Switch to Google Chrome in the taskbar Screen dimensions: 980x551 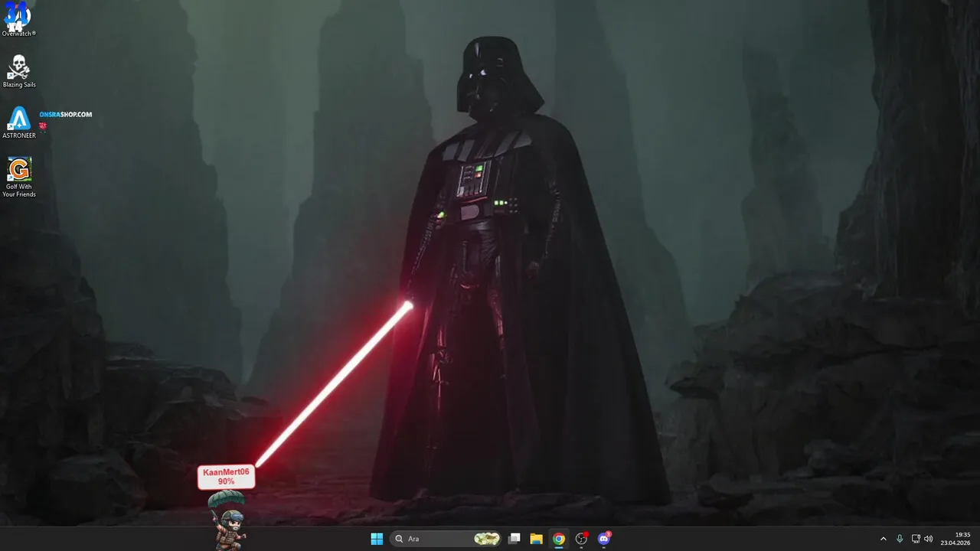click(x=559, y=539)
